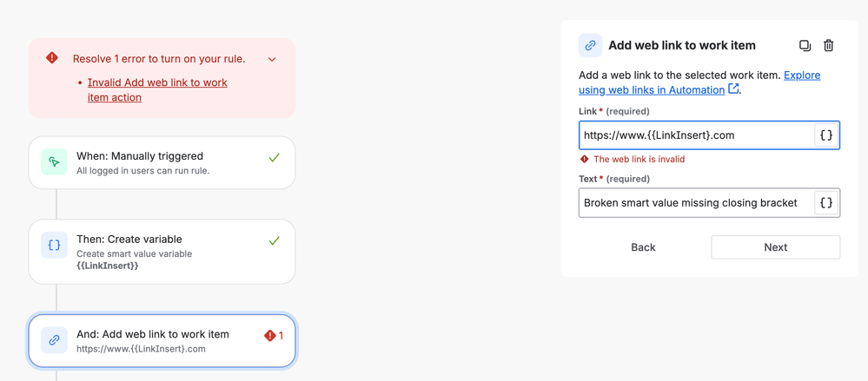Viewport: 868px width, 381px height.
Task: Select the And: Add web link step
Action: (x=162, y=340)
